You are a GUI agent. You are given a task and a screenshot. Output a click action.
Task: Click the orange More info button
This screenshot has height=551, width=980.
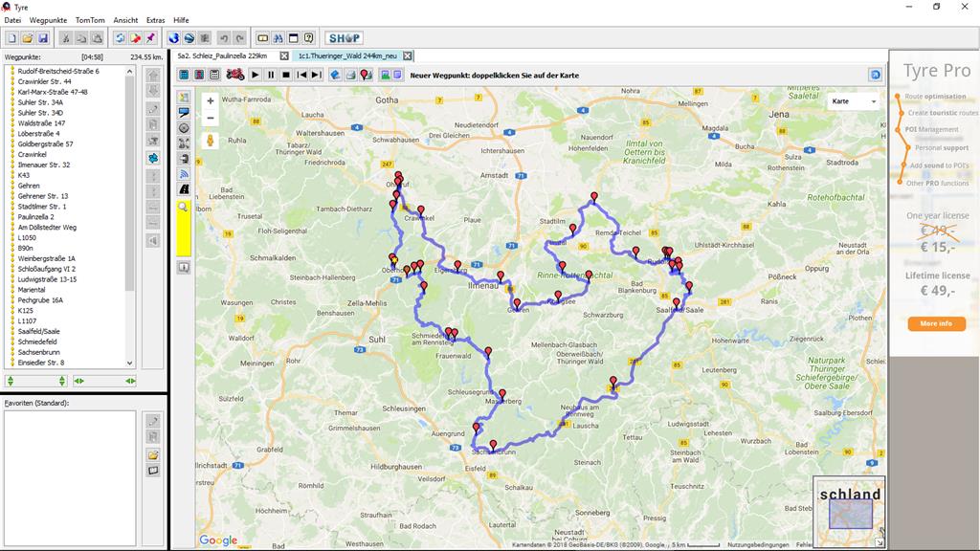pos(936,323)
